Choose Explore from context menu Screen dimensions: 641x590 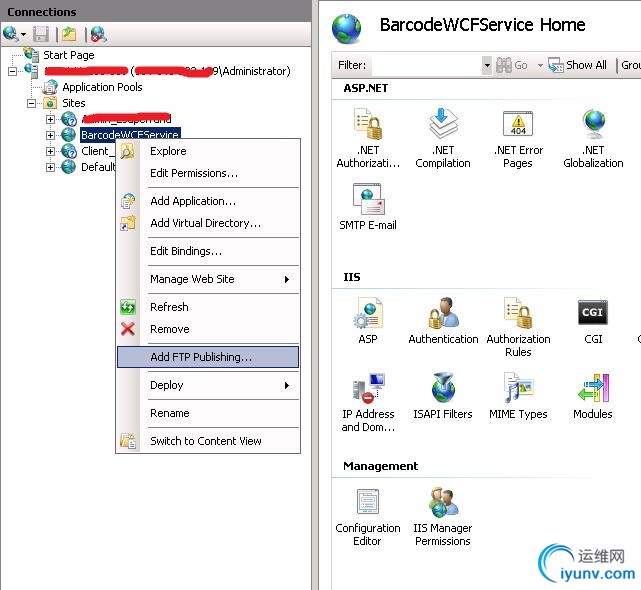coord(208,151)
